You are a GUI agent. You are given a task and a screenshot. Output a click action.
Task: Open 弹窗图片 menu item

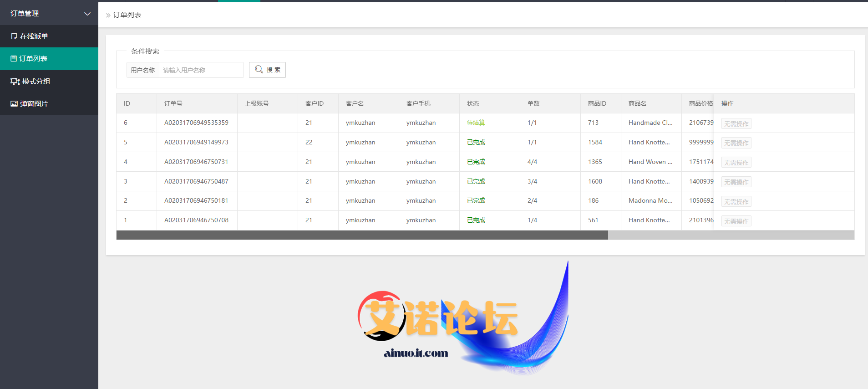49,104
